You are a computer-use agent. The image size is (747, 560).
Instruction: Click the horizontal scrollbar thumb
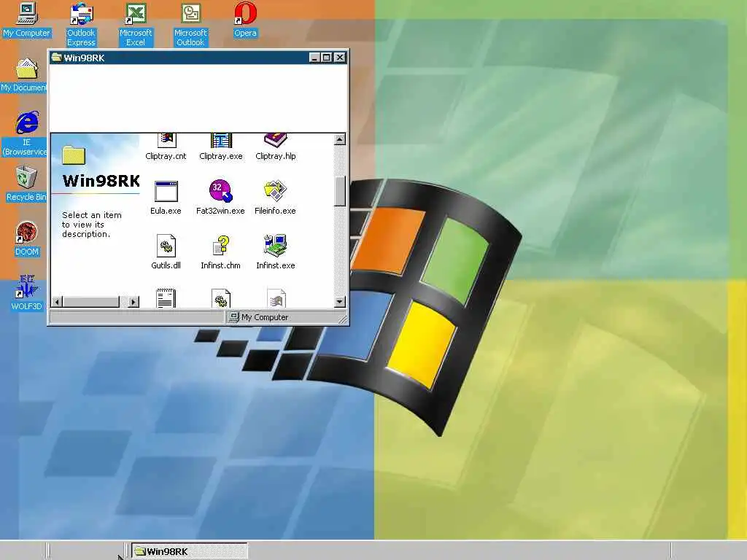91,302
